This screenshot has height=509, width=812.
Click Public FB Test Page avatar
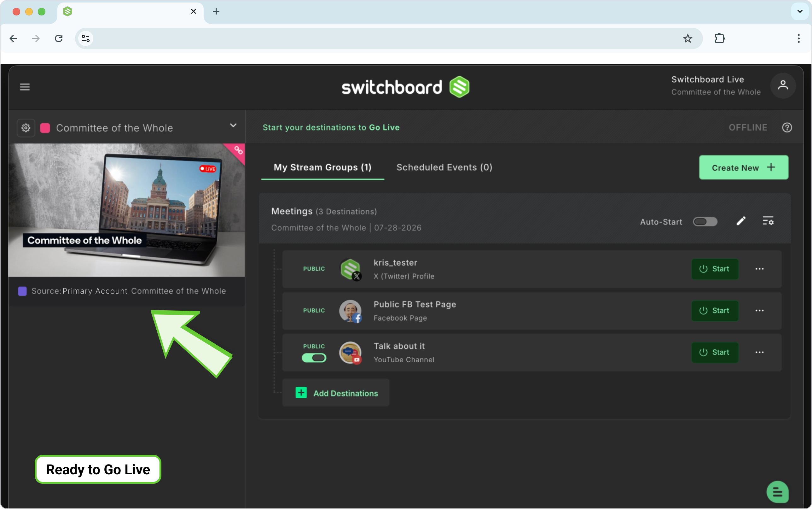[x=350, y=311]
